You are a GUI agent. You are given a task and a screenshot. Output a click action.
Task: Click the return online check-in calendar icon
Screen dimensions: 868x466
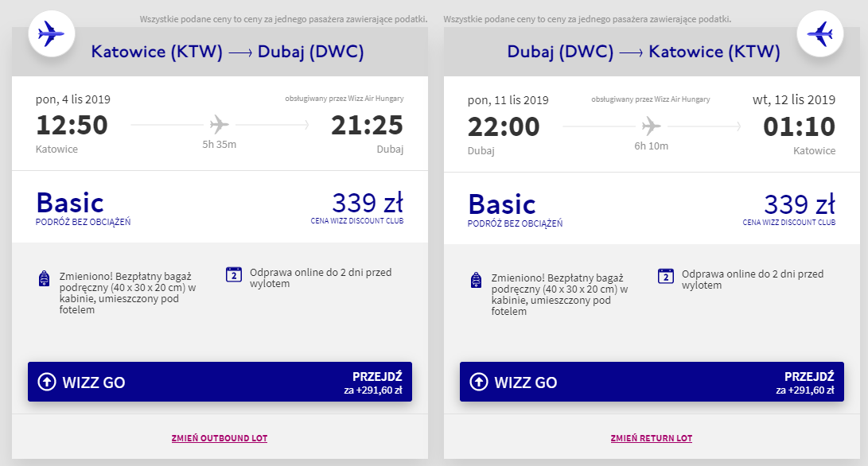tap(666, 275)
